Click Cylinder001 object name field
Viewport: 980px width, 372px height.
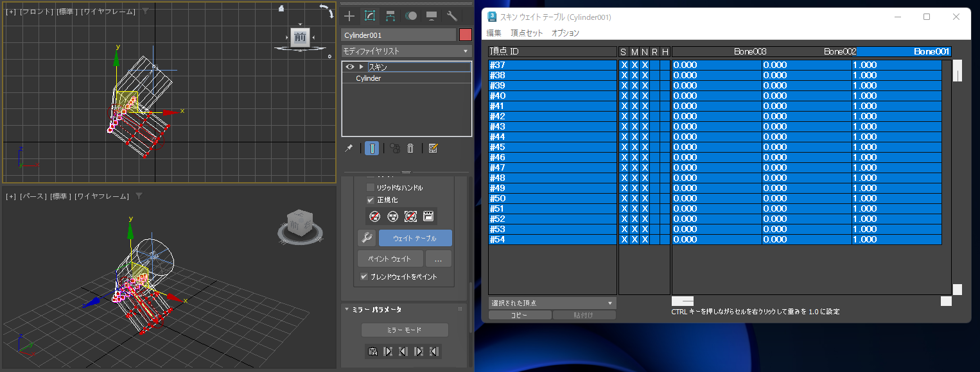click(x=399, y=35)
